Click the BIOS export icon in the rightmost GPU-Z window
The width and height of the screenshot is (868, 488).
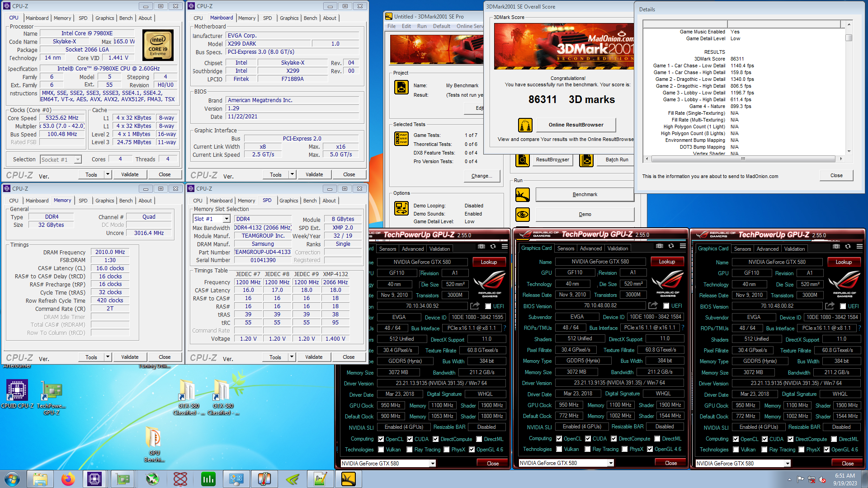[830, 306]
